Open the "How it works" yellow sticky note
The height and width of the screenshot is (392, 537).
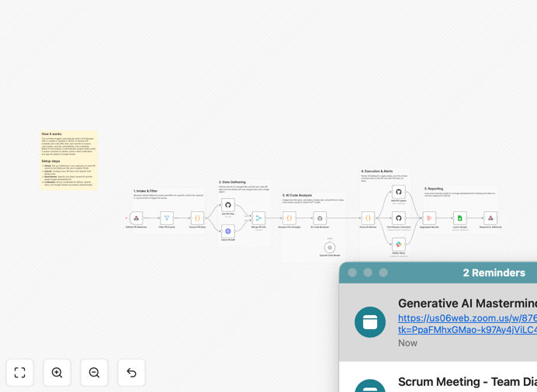point(69,160)
